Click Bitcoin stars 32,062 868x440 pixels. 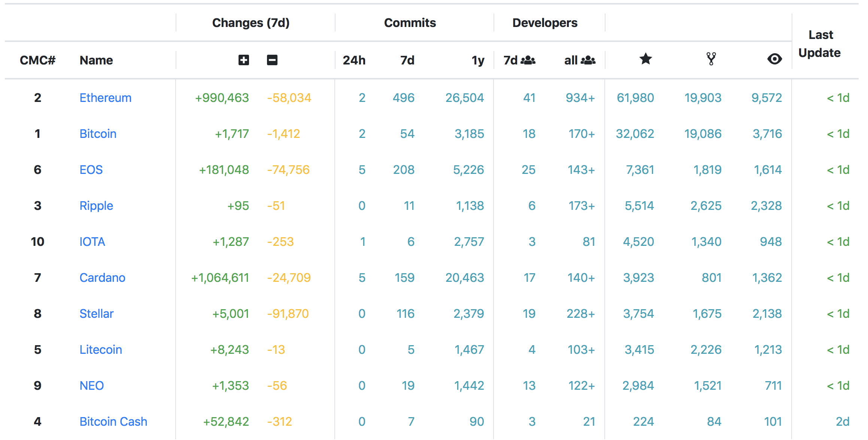635,134
